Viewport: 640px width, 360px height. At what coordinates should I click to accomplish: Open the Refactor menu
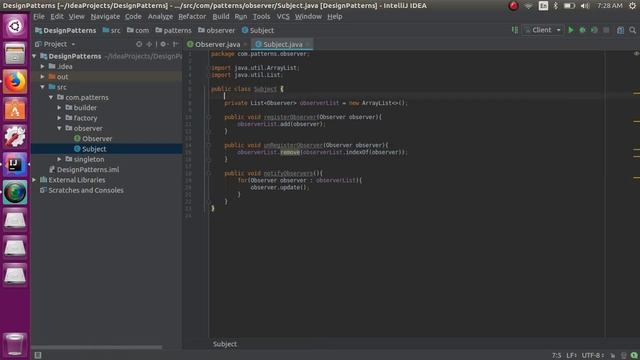click(192, 17)
